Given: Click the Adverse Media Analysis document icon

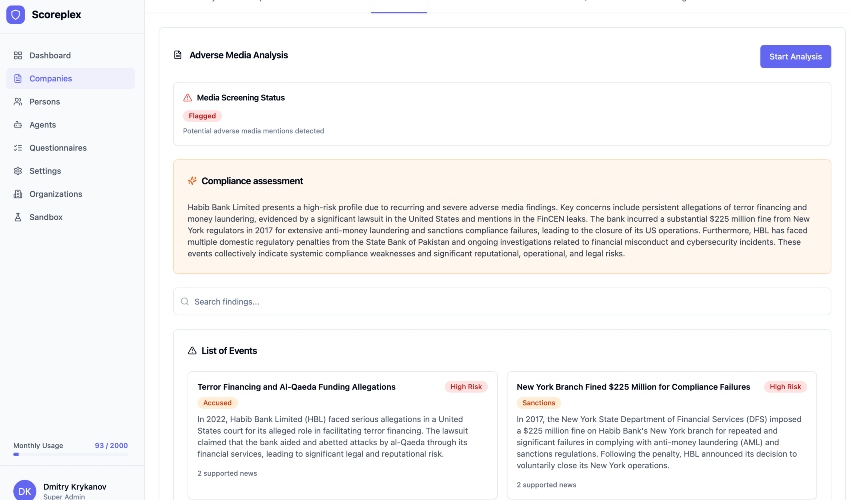Looking at the screenshot, I should click(178, 56).
